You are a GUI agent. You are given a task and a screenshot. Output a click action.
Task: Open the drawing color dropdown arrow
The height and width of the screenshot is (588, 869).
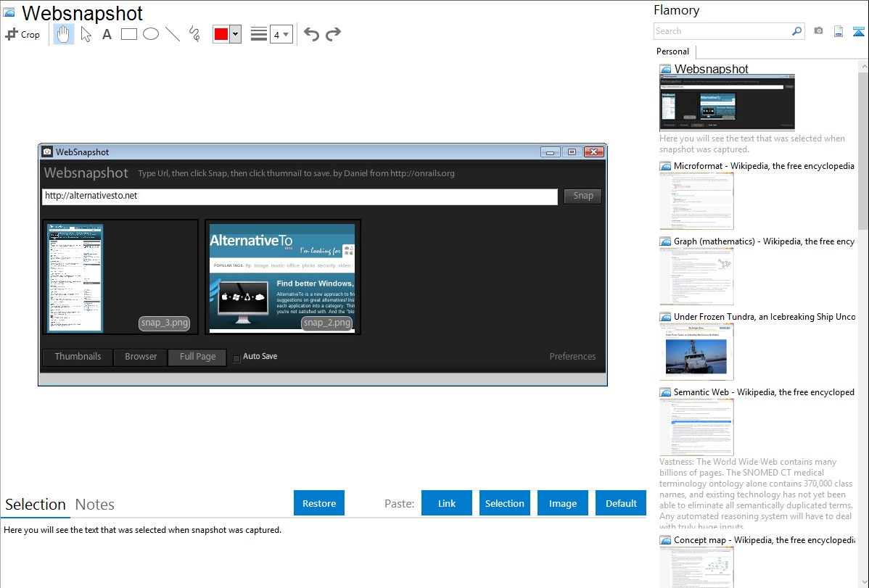(x=236, y=34)
